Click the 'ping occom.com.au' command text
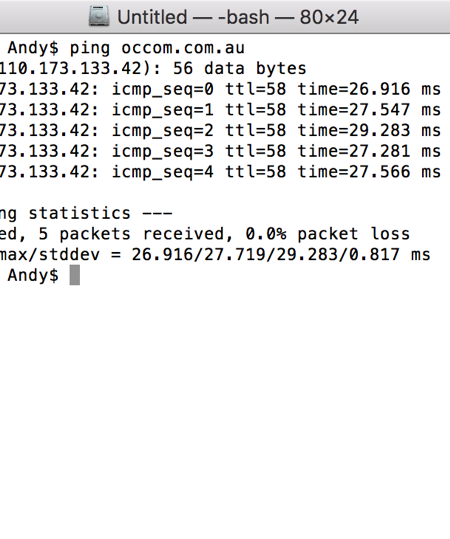This screenshot has width=450, height=539. pos(157,48)
